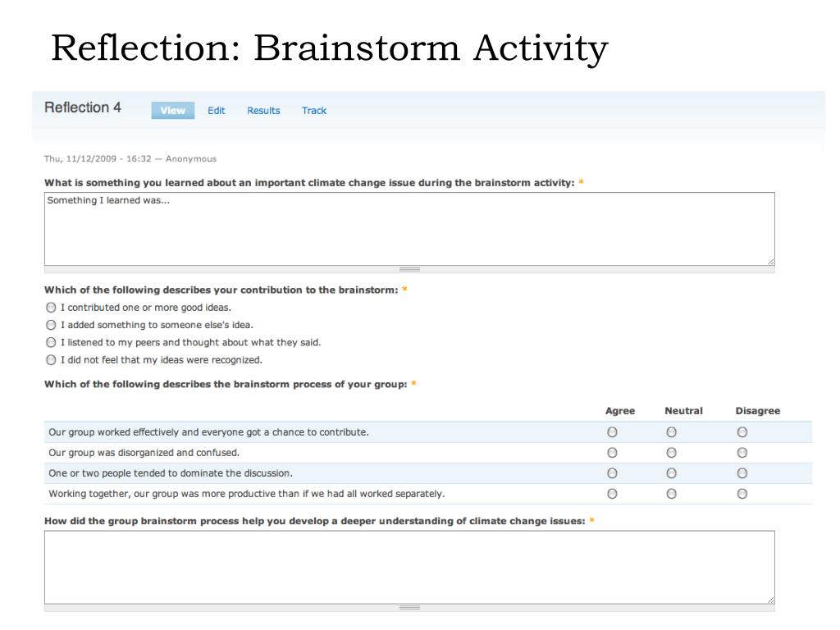Mark Neutral for 'One or two people dominated'

click(671, 473)
